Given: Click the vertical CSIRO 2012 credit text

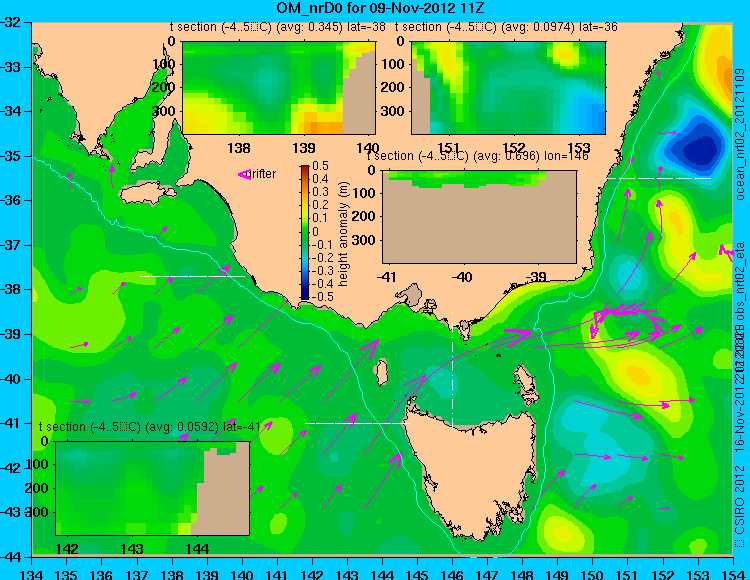Looking at the screenshot, I should point(740,505).
